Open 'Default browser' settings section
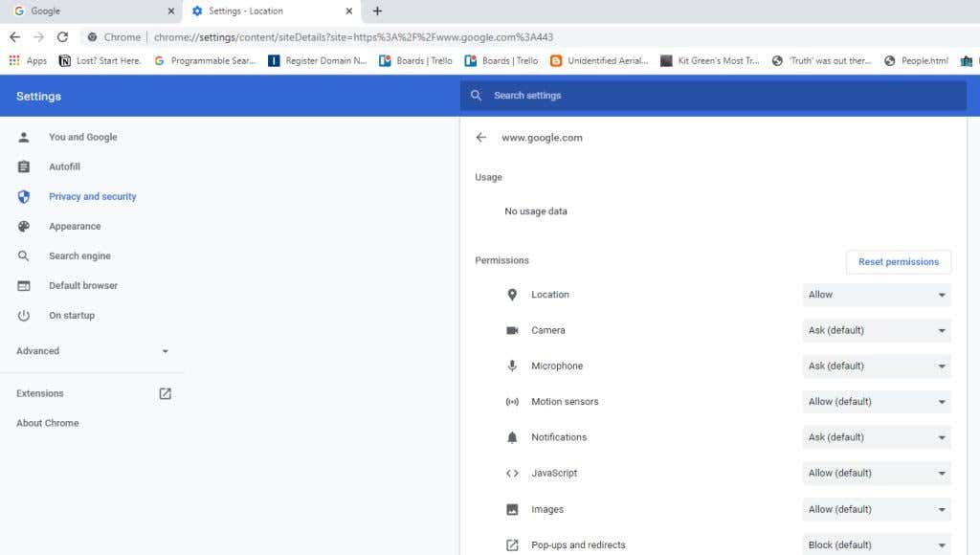Image resolution: width=980 pixels, height=555 pixels. tap(83, 285)
